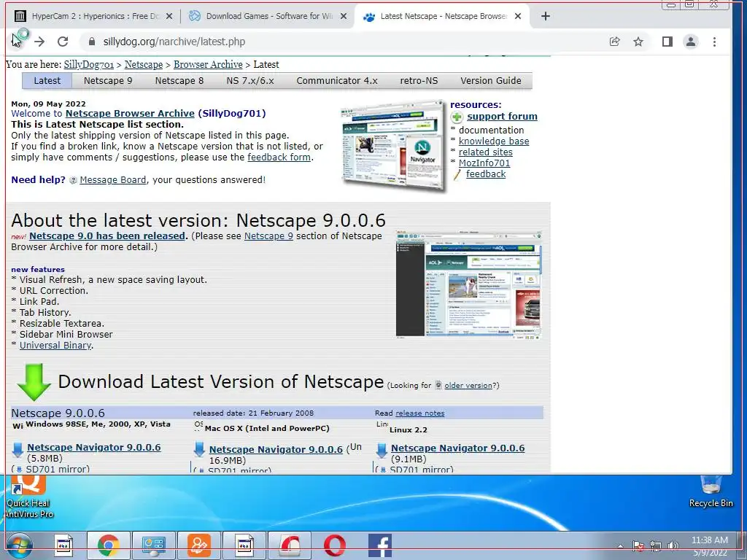Click the green plus support forum icon

[x=457, y=117]
